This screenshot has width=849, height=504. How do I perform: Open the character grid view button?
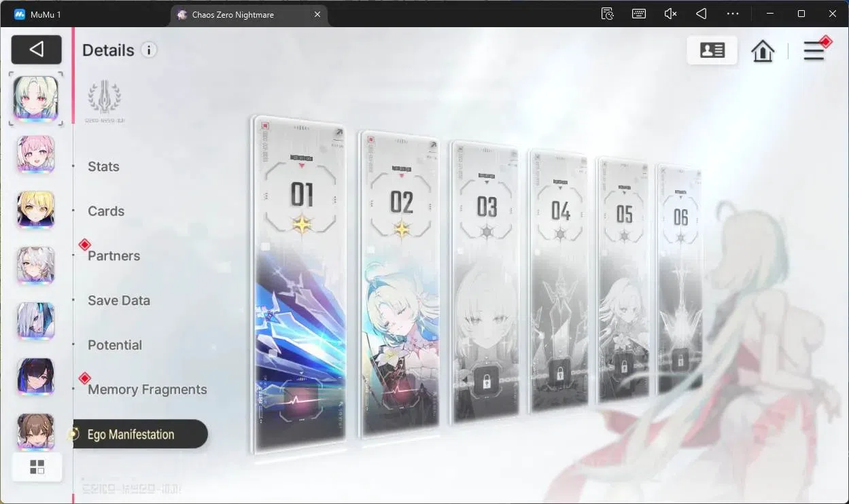coord(37,467)
